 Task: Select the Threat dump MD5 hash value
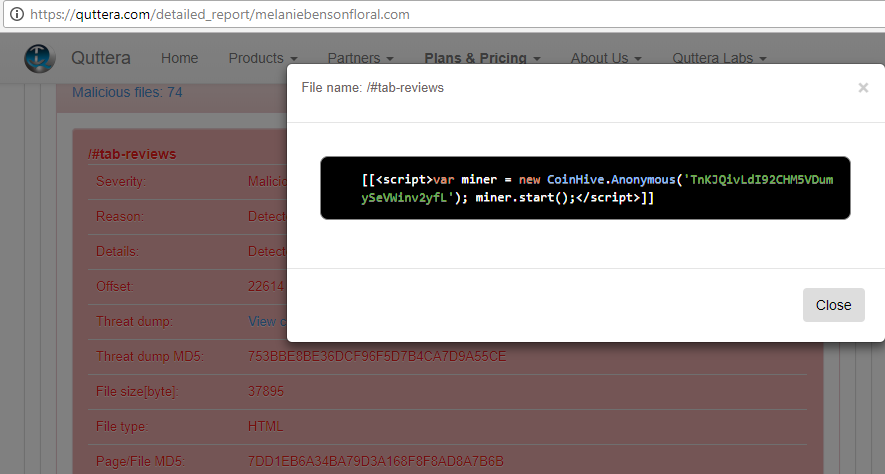(x=377, y=357)
